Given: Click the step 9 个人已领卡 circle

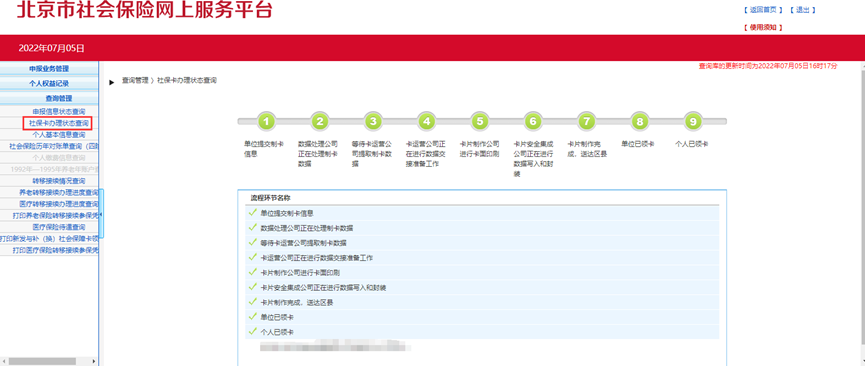Looking at the screenshot, I should pyautogui.click(x=693, y=121).
